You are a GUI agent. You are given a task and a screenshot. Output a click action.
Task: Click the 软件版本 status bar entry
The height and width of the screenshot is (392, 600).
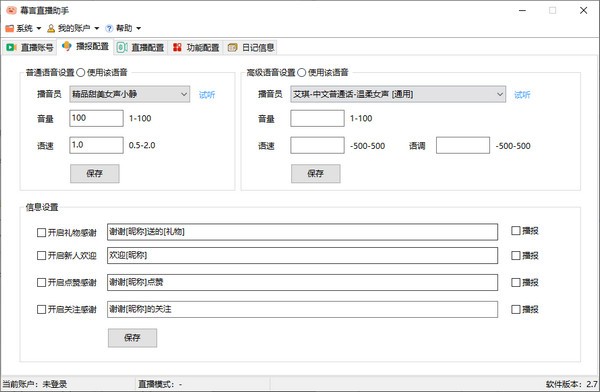click(572, 384)
